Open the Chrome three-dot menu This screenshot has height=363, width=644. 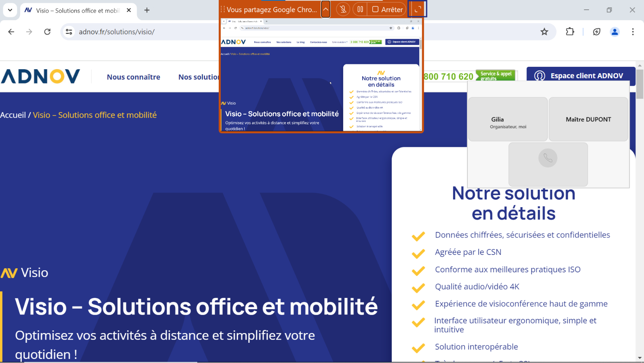point(633,32)
